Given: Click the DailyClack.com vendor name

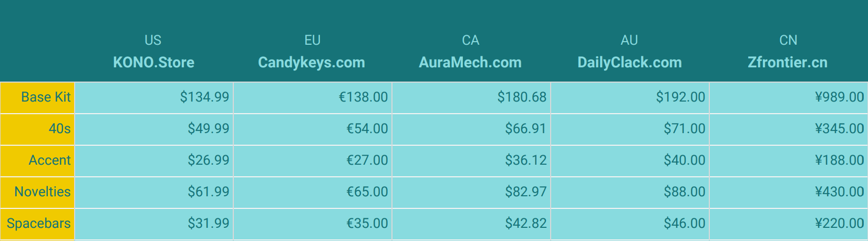Looking at the screenshot, I should [629, 63].
